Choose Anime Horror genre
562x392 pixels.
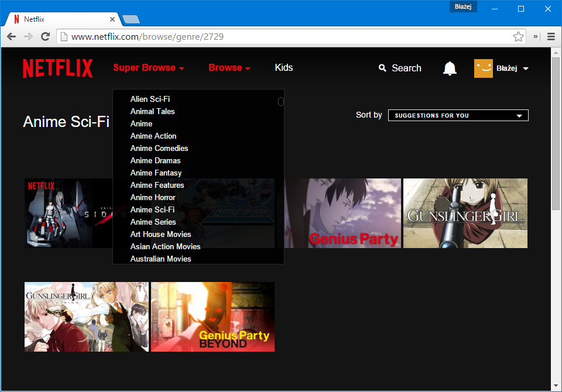point(153,197)
